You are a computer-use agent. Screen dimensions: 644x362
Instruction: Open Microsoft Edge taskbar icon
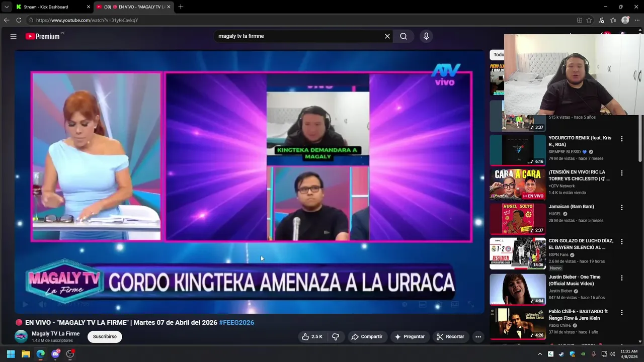pos(40,354)
